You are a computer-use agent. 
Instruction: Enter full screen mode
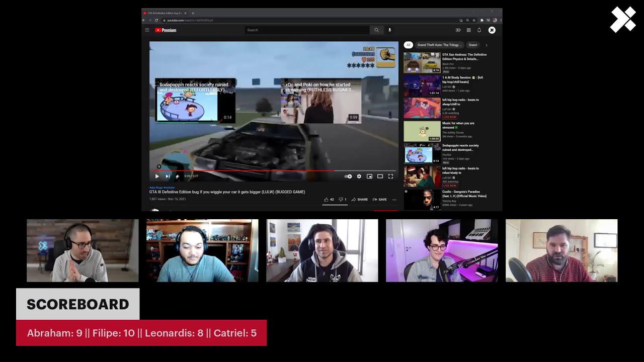tap(390, 176)
